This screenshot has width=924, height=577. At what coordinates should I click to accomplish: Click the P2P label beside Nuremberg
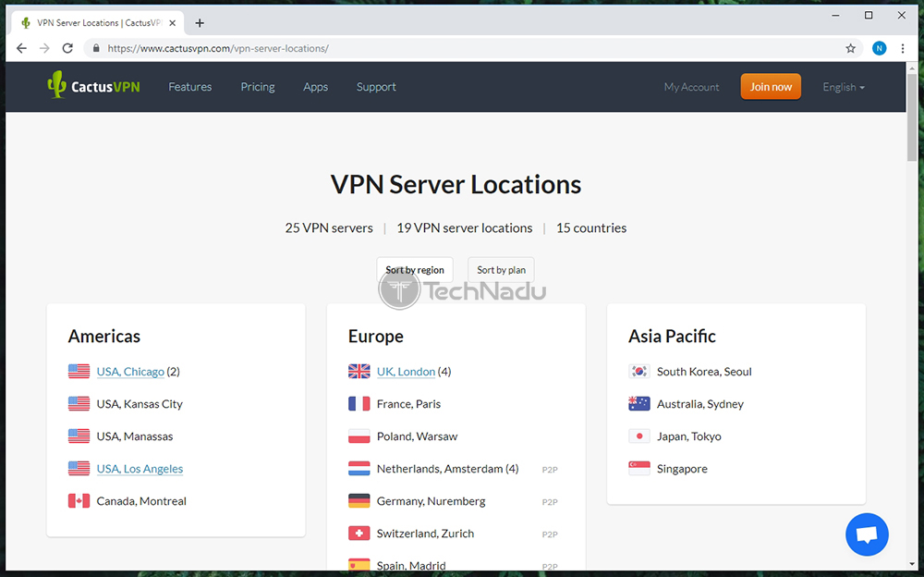coord(550,502)
